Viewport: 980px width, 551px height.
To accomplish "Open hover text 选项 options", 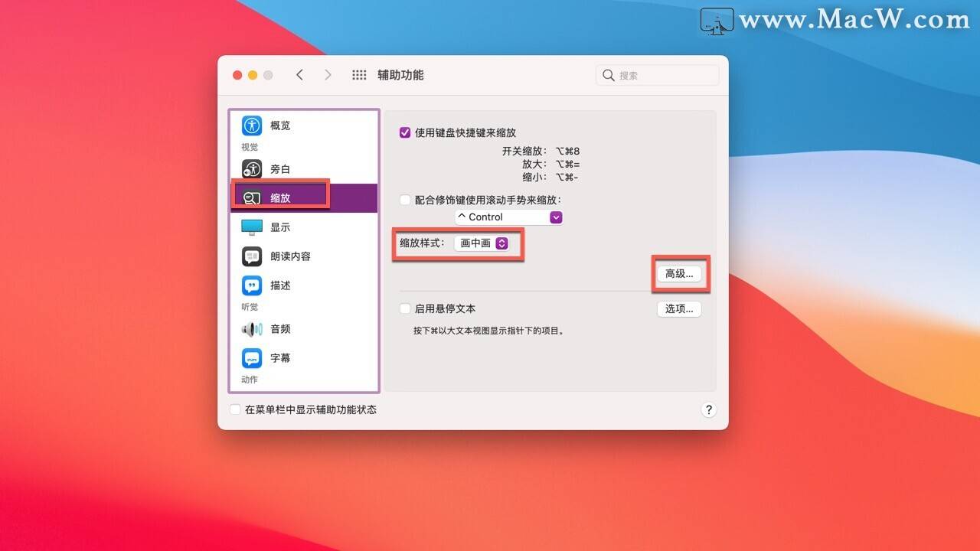I will (679, 309).
